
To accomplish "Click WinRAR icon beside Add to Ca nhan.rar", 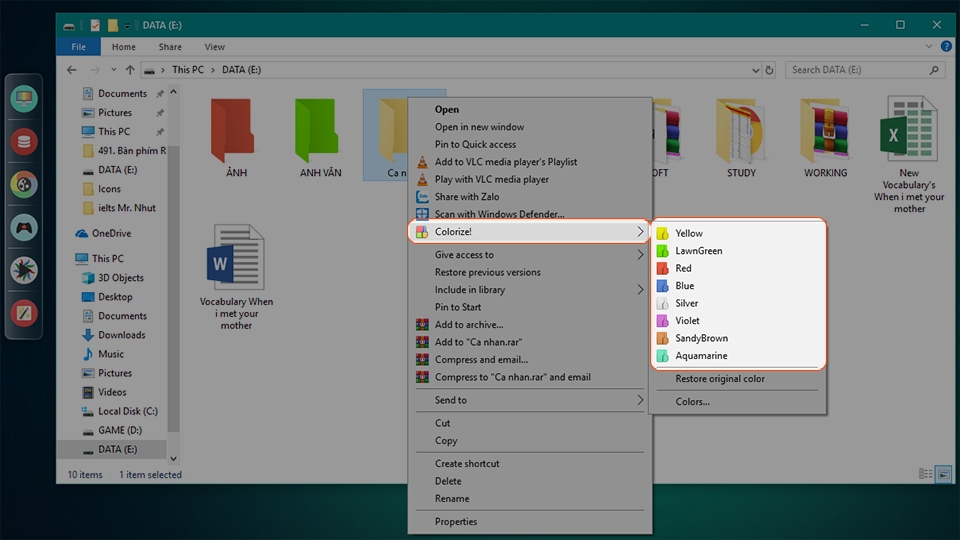I will 422,342.
